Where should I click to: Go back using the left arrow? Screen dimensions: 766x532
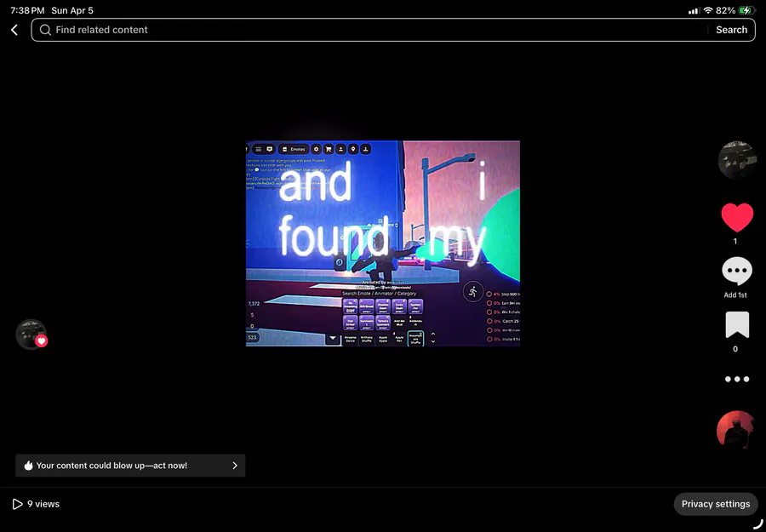pos(14,30)
